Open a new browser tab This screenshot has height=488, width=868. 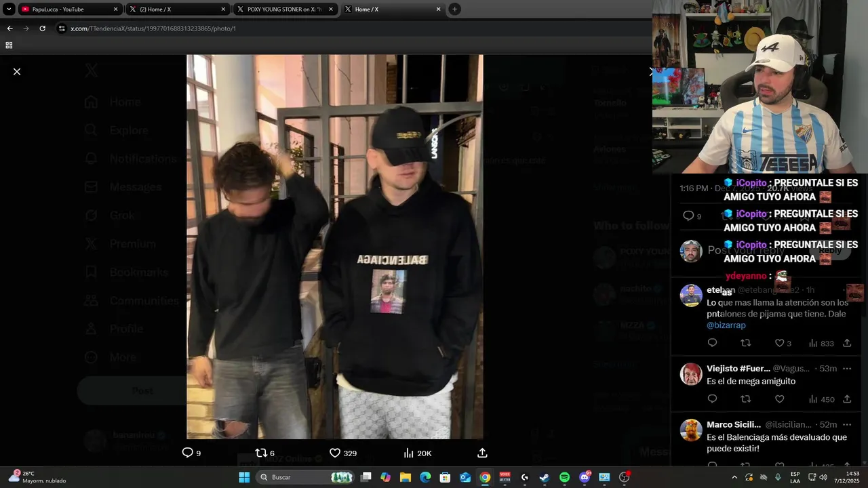tap(455, 9)
